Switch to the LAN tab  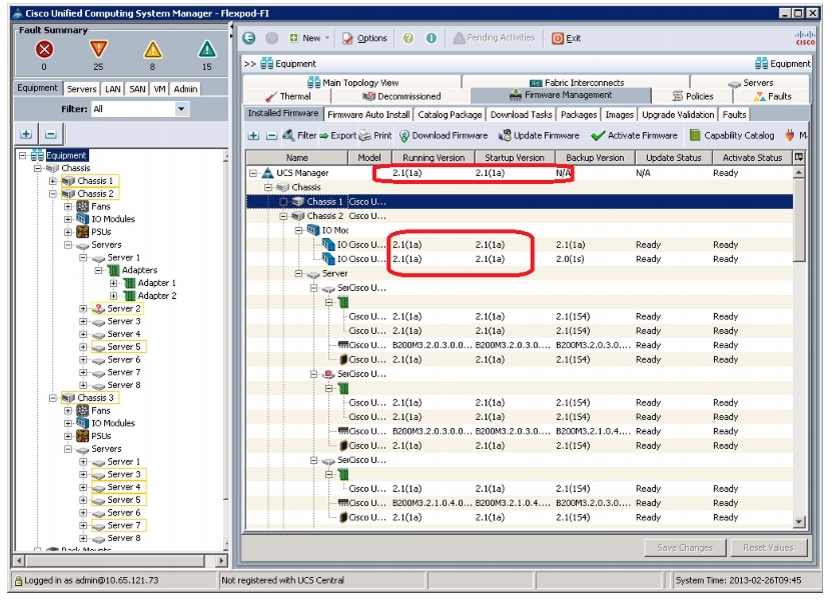coord(112,89)
